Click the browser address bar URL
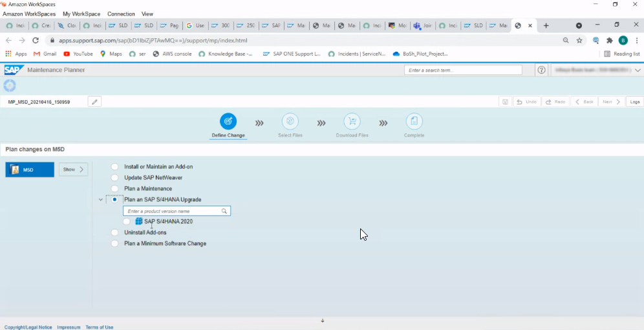 click(x=153, y=40)
